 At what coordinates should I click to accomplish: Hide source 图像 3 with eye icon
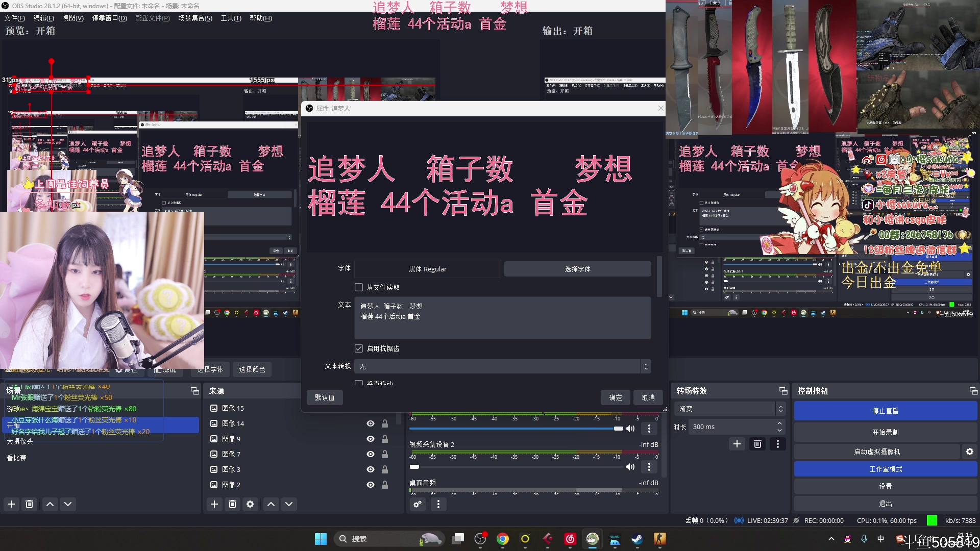(371, 469)
